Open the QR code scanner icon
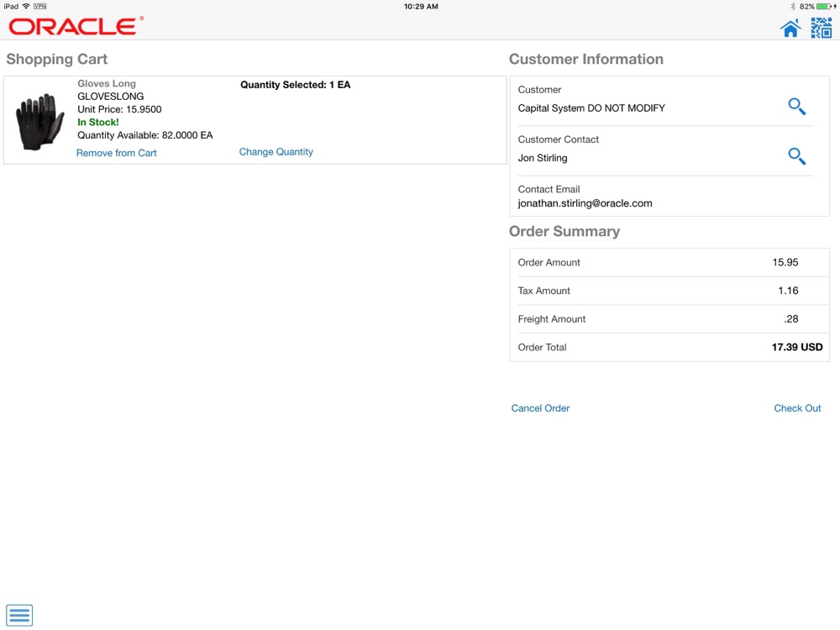The width and height of the screenshot is (840, 630). [x=821, y=28]
